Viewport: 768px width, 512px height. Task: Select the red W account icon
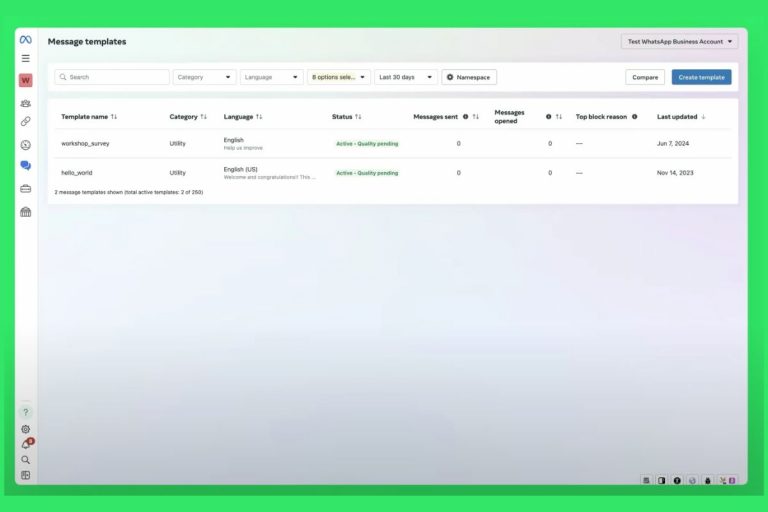[25, 80]
